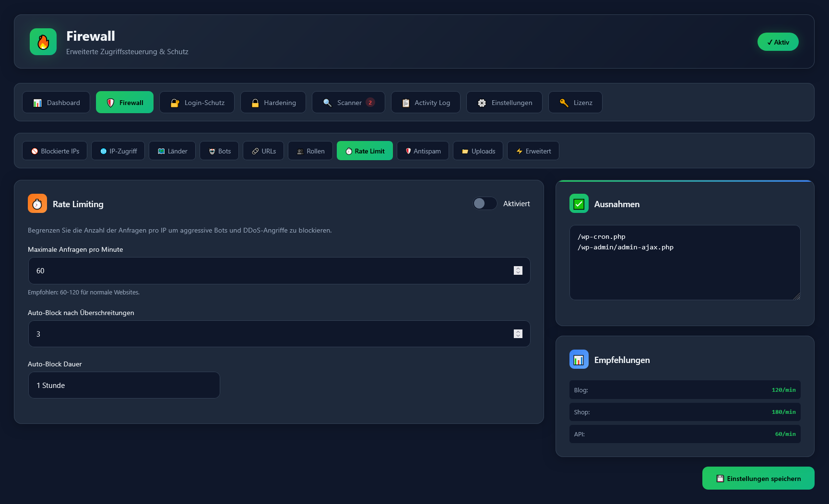Screen dimensions: 829x504
Task: Open Hardening via its padlock icon
Action: pos(255,103)
